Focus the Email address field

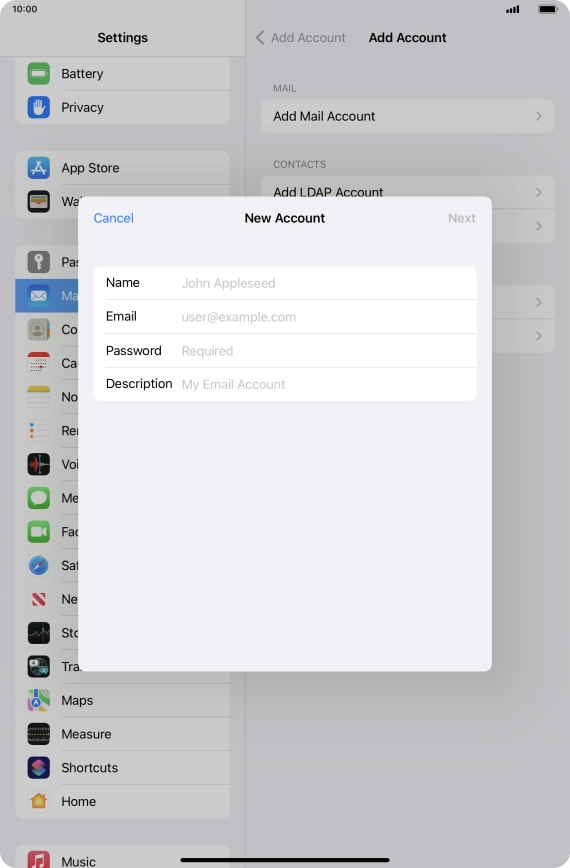pos(285,317)
